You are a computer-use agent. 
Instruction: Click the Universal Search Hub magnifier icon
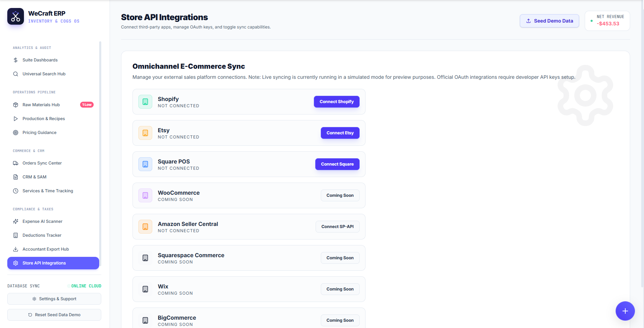pos(16,74)
